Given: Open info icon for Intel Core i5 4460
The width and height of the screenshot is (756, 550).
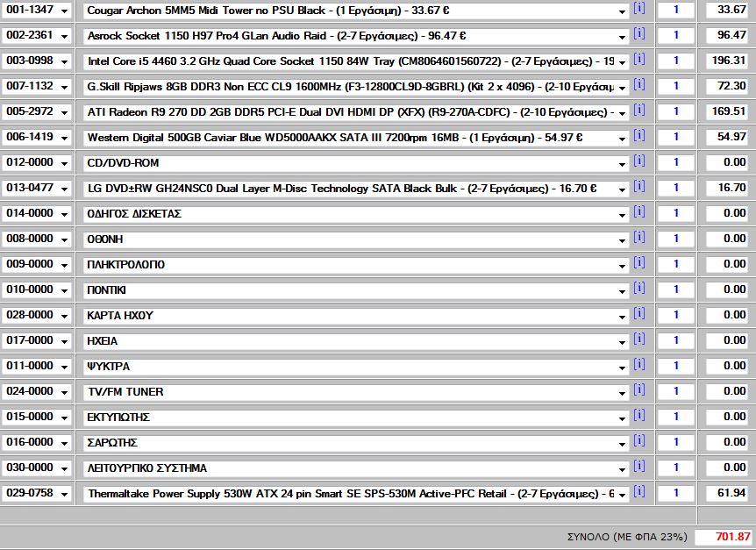Looking at the screenshot, I should 638,60.
